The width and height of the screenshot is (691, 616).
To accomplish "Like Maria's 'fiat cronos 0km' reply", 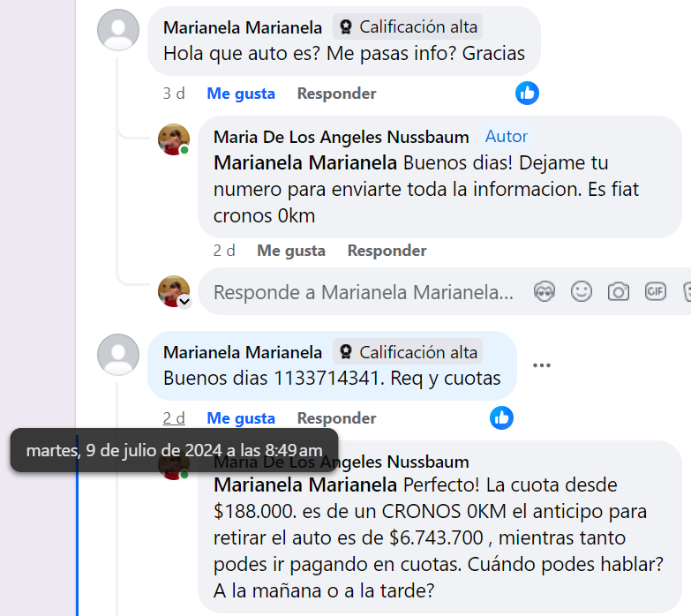I will click(291, 251).
